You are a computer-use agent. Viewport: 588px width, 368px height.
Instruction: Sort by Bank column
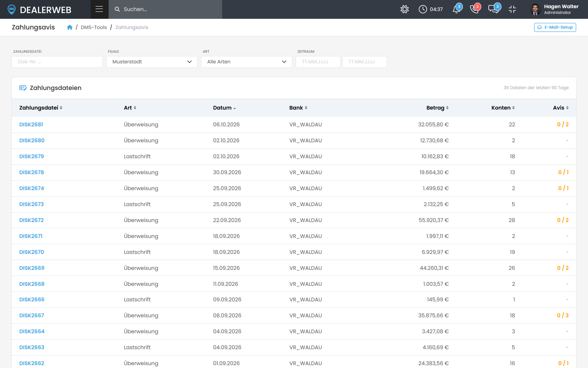[x=298, y=108]
